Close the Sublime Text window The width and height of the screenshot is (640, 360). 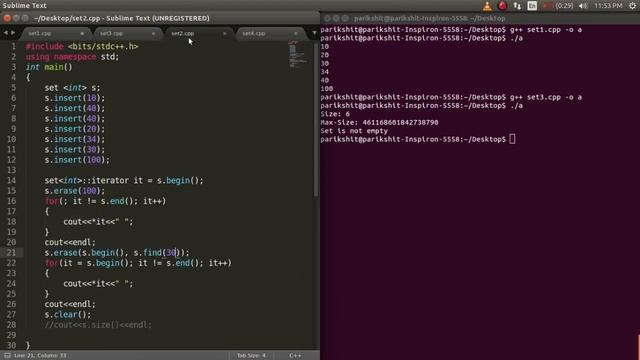click(7, 18)
